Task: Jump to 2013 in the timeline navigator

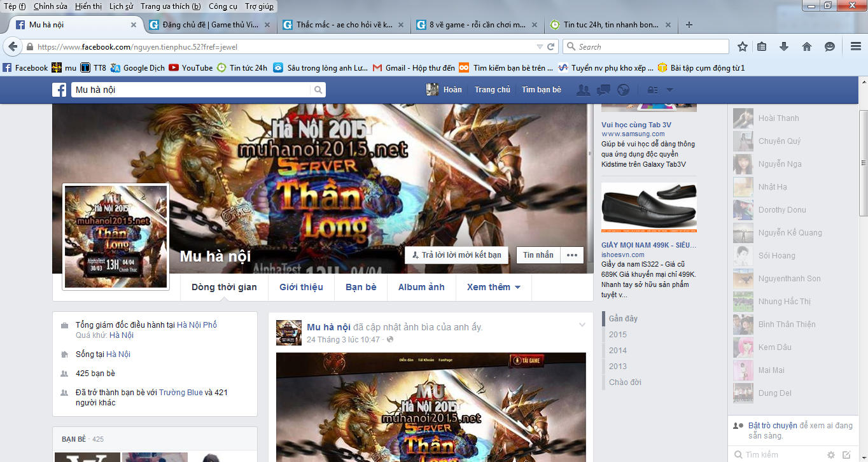Action: [x=617, y=367]
